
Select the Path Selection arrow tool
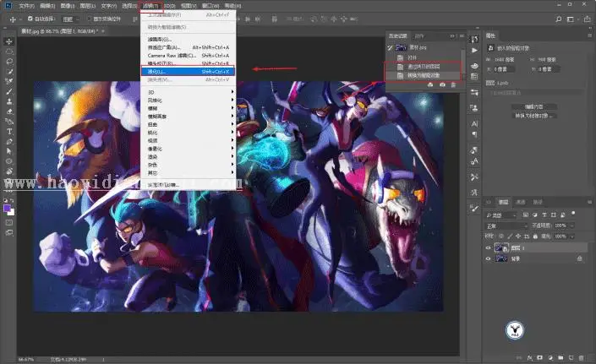pos(9,151)
